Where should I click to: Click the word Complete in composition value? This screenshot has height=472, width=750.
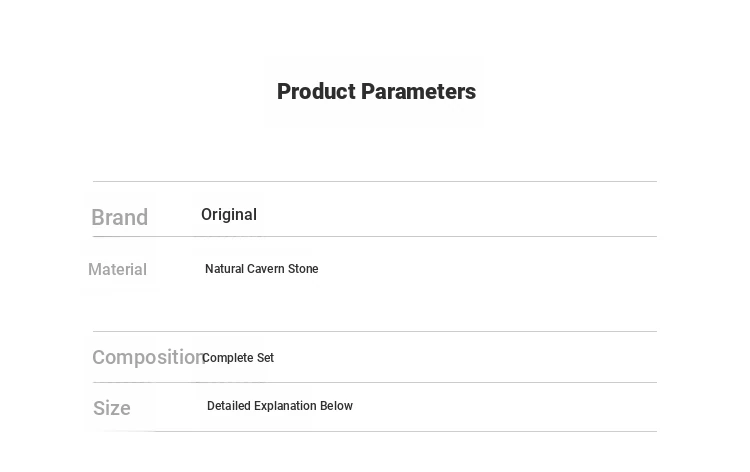click(228, 358)
